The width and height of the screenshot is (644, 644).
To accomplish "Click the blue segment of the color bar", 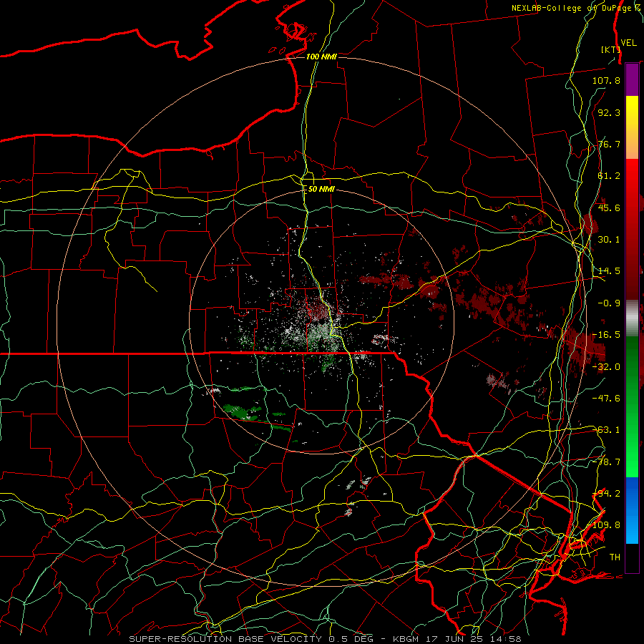I will click(632, 510).
